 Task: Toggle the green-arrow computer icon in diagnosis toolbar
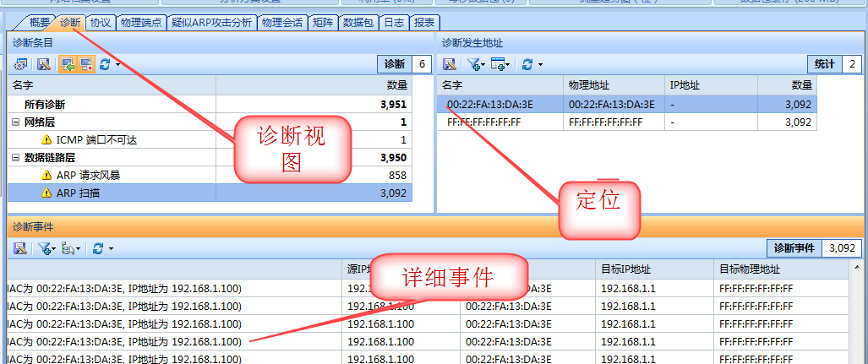tap(68, 65)
